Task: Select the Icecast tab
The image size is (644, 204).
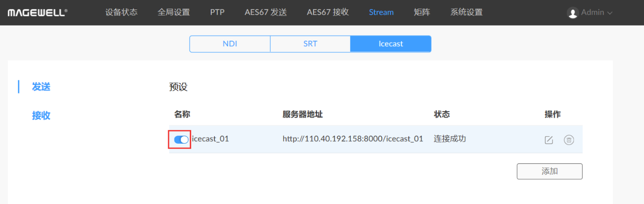Action: point(391,44)
